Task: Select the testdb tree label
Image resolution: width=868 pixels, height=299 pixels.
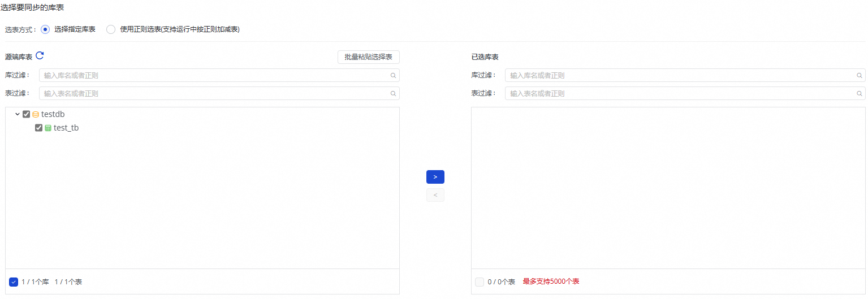Action: click(x=53, y=114)
